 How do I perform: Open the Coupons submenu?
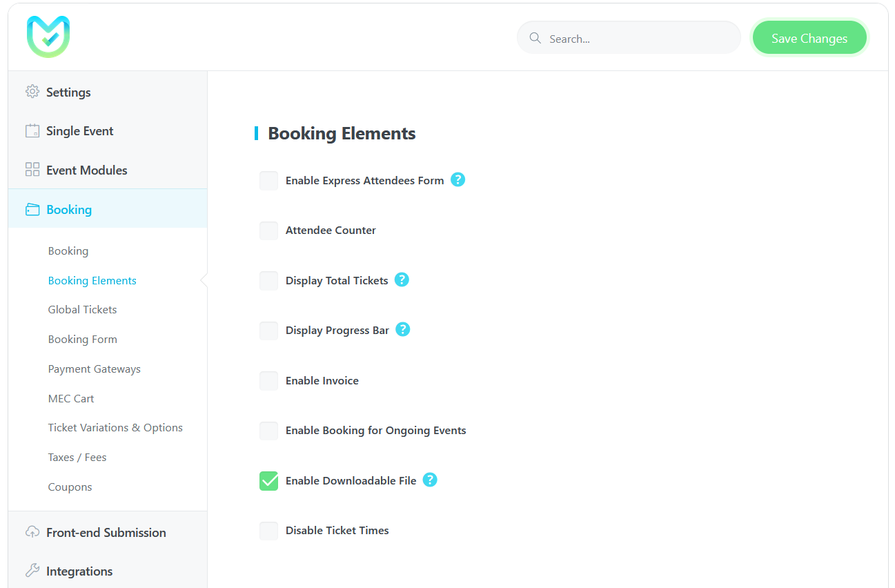[x=70, y=487]
